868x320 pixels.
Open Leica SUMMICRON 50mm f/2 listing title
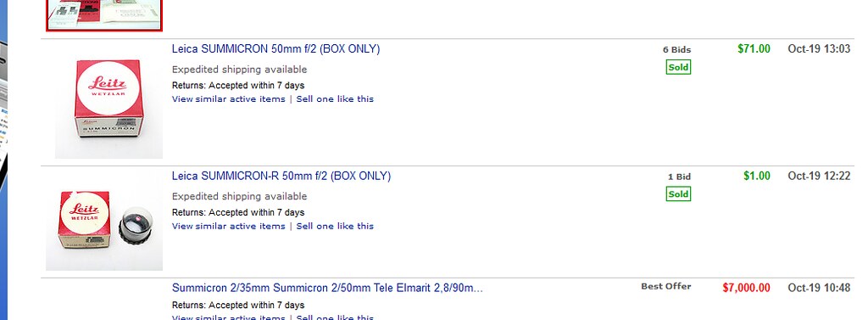tap(275, 48)
